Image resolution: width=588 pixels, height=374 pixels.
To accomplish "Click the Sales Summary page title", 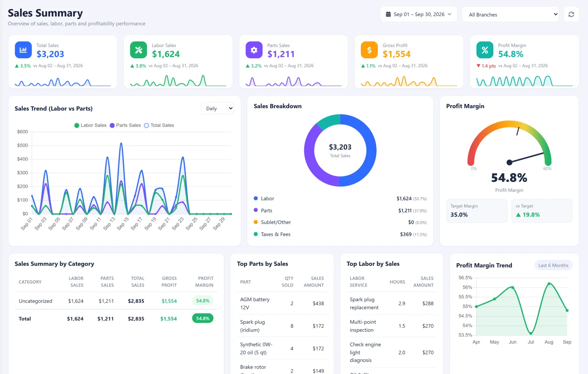I will 45,13.
